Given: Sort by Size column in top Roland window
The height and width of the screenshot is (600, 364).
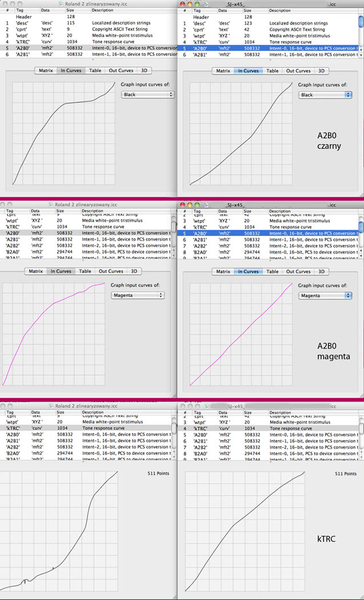Looking at the screenshot, I should (x=78, y=10).
